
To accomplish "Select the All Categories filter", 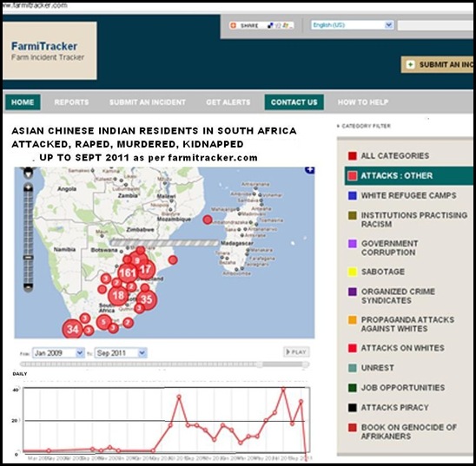I will pos(394,156).
